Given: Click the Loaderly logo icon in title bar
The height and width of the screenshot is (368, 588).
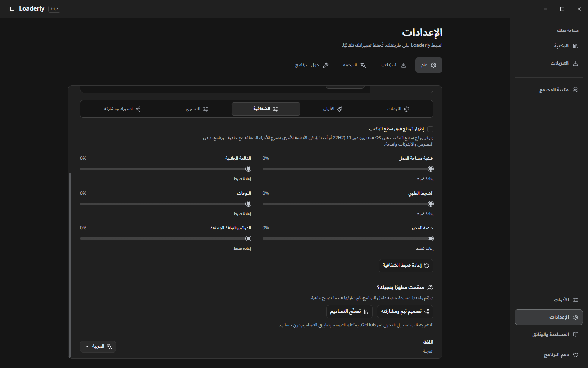Looking at the screenshot, I should 11,9.
